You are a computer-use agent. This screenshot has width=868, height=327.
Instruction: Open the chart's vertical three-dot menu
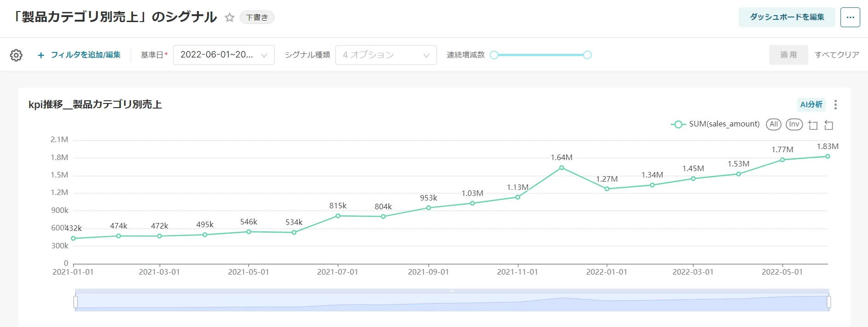point(835,105)
